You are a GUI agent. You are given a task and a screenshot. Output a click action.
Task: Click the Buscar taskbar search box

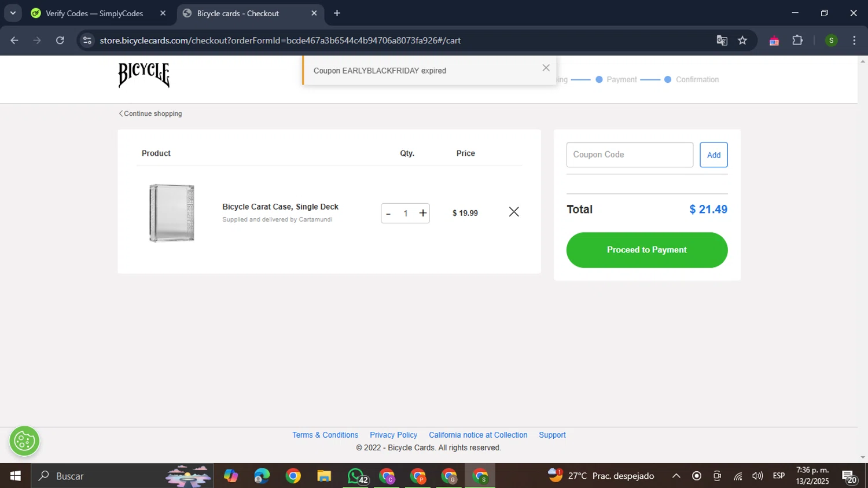[122, 476]
